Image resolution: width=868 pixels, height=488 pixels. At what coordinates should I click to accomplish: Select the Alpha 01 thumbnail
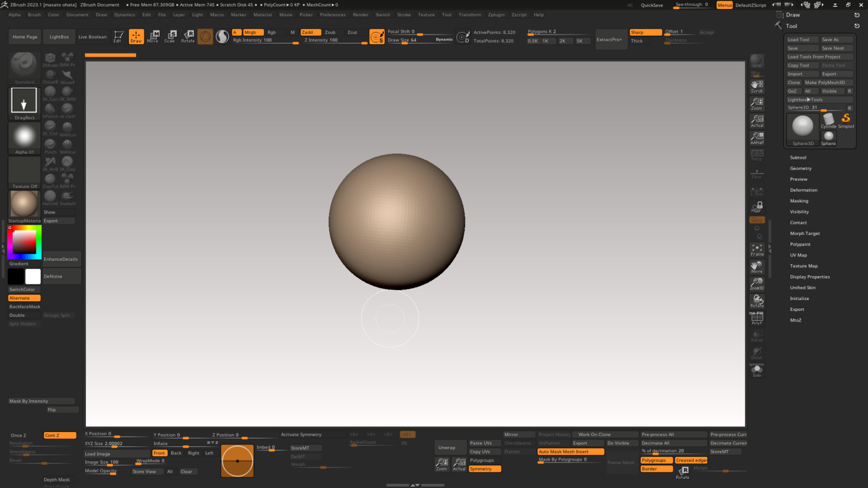(x=24, y=138)
